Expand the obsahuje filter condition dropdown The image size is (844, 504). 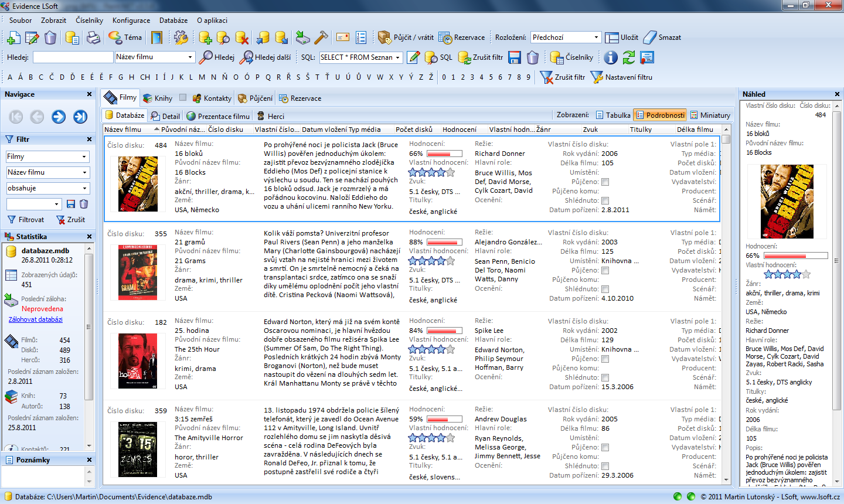click(84, 189)
